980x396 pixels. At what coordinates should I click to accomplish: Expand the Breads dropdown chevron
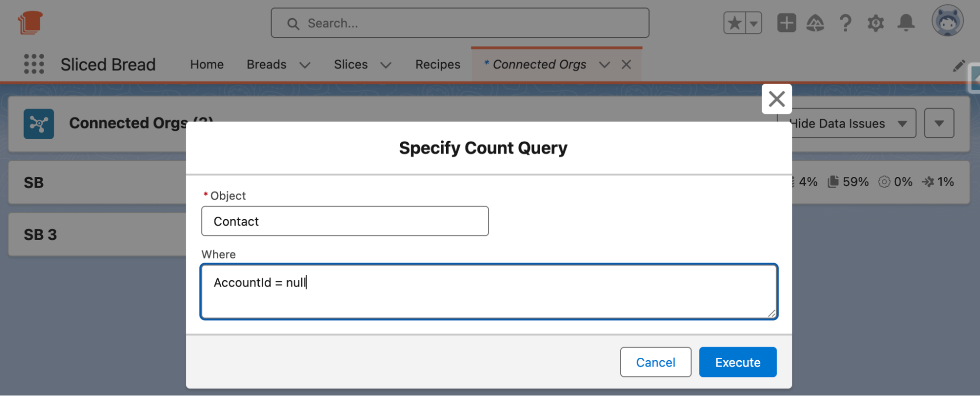click(x=305, y=65)
